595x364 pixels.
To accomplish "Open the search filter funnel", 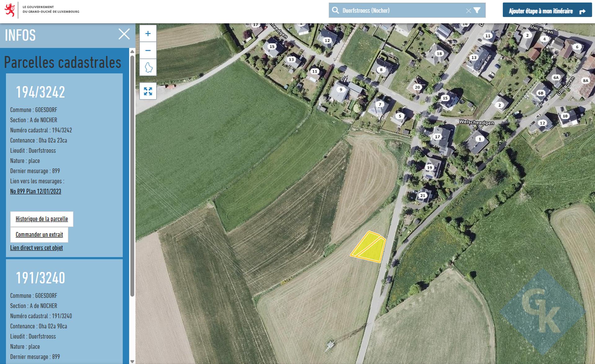I will point(477,11).
